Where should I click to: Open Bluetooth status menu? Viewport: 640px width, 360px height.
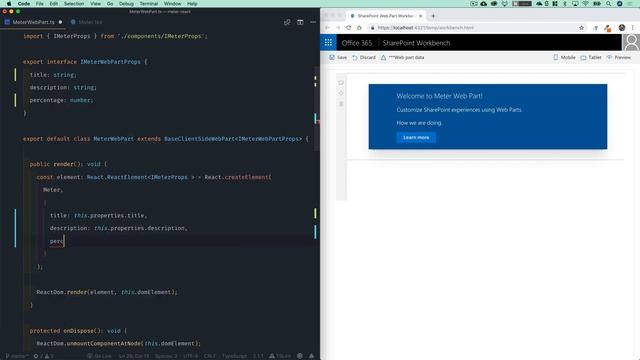click(565, 4)
